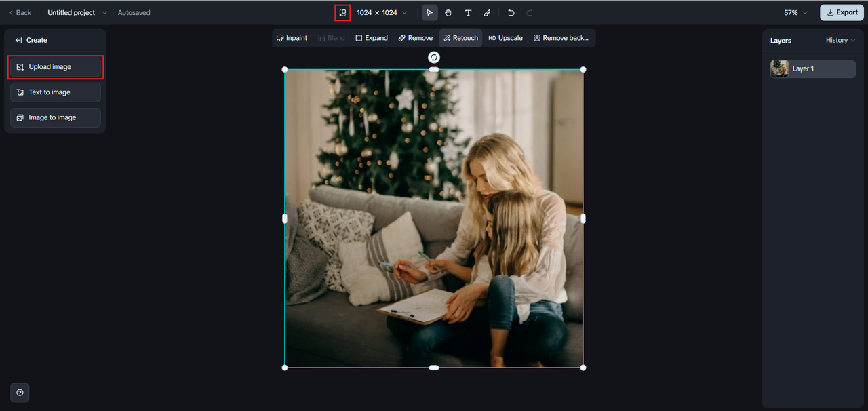Click the bottom middle edge handle of the image
The width and height of the screenshot is (868, 411).
tap(434, 368)
